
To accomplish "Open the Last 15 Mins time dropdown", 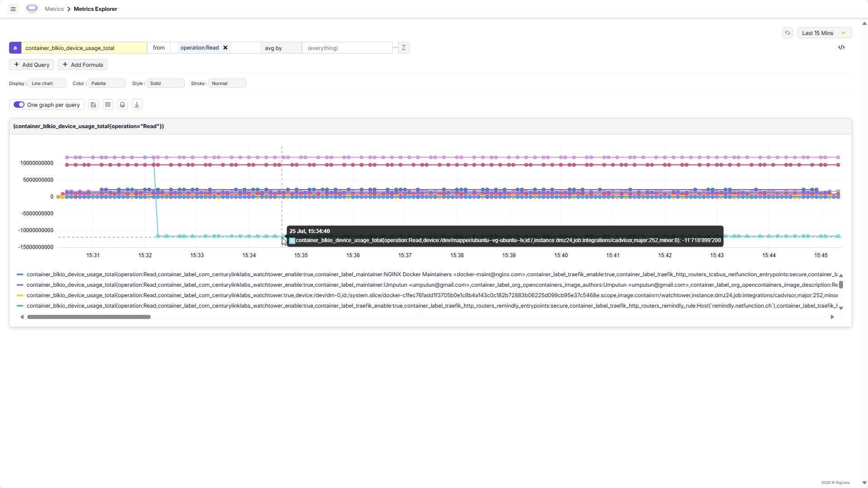I will tap(824, 33).
